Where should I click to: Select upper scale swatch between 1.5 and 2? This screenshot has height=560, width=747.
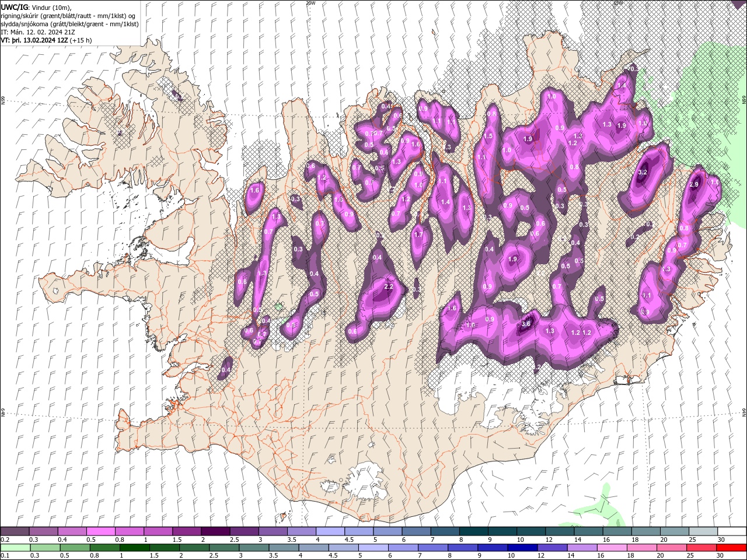tap(186, 531)
